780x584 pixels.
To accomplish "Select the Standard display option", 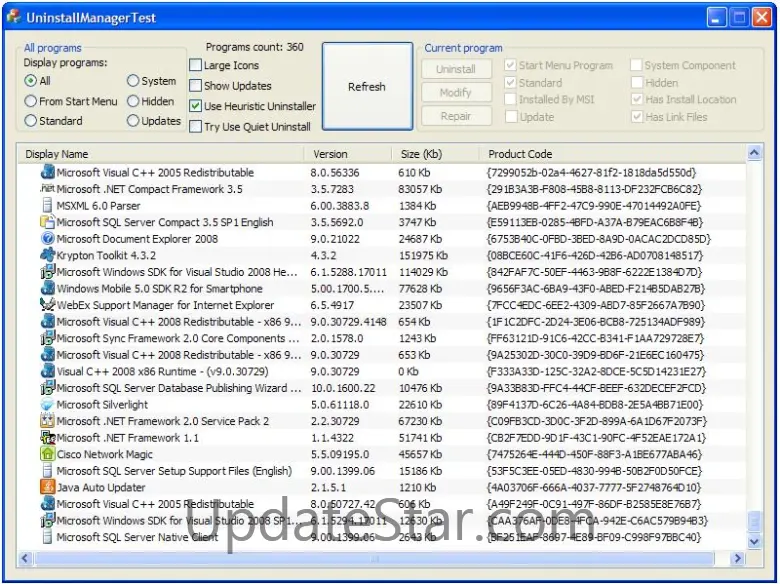I will click(x=31, y=120).
